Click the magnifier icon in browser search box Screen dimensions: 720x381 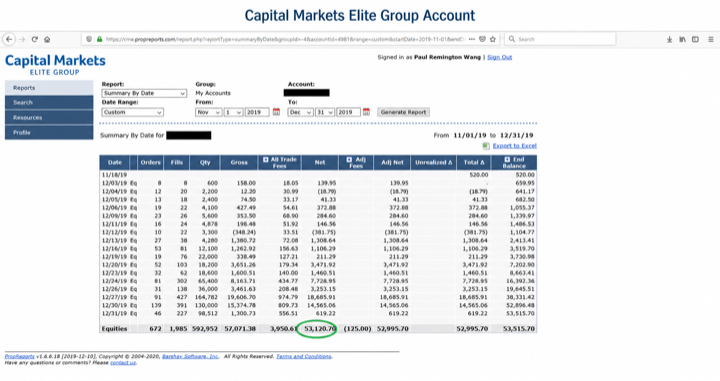512,39
